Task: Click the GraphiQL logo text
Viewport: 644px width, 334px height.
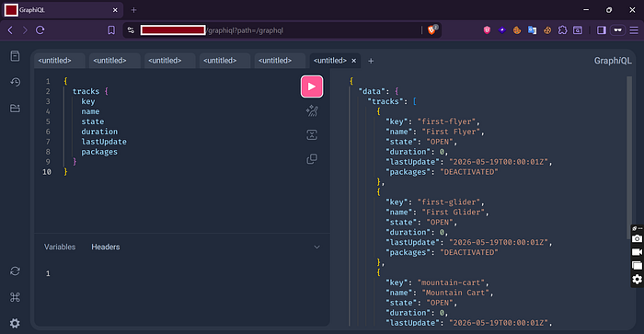Action: click(x=613, y=61)
